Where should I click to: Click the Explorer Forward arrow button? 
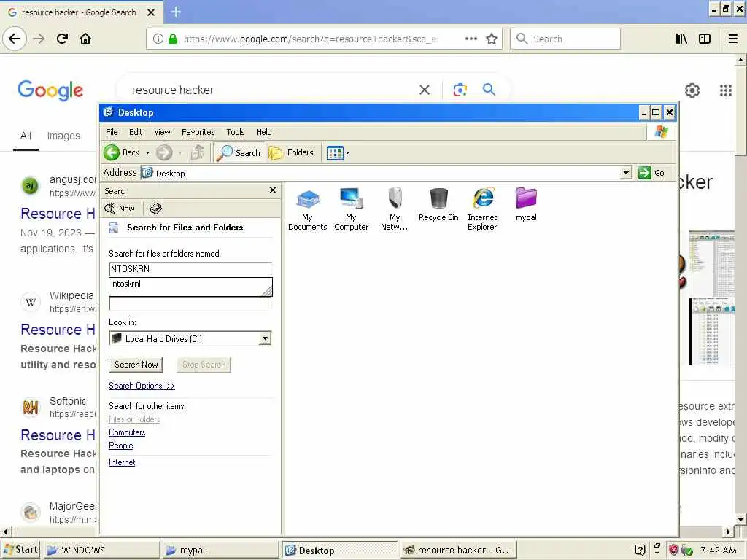pyautogui.click(x=164, y=152)
